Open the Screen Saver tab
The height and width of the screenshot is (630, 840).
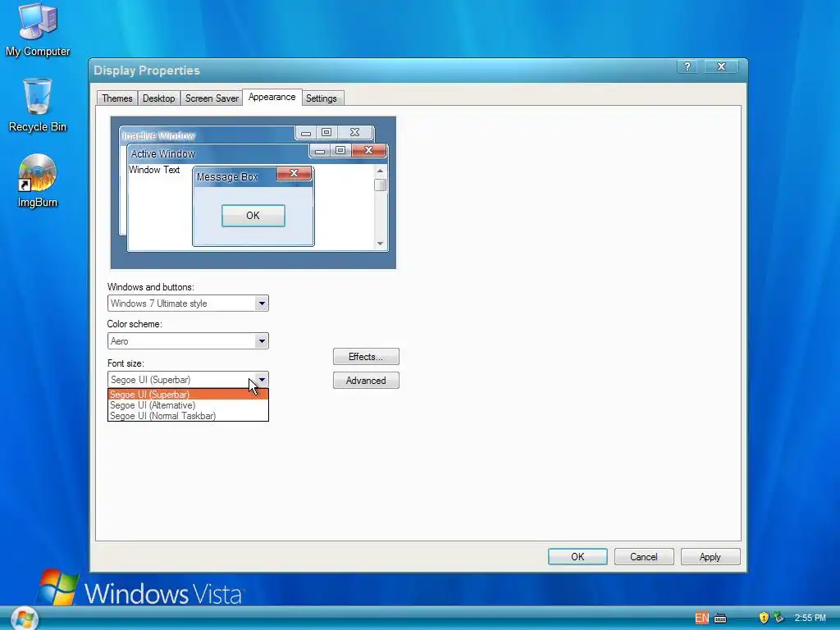click(x=212, y=98)
